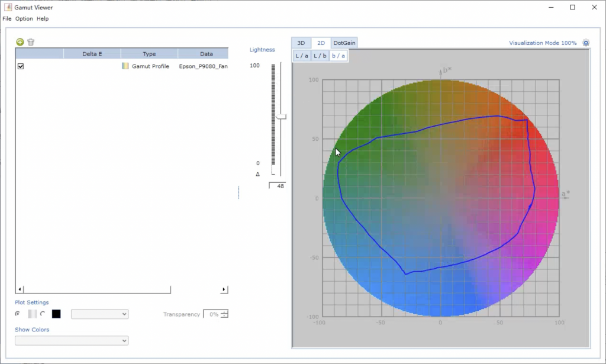Click the table's right scroll arrow
Screen dimensions: 606x364
coord(224,289)
